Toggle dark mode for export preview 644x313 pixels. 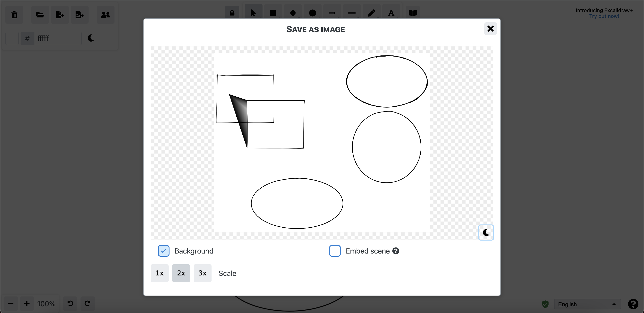click(x=486, y=233)
